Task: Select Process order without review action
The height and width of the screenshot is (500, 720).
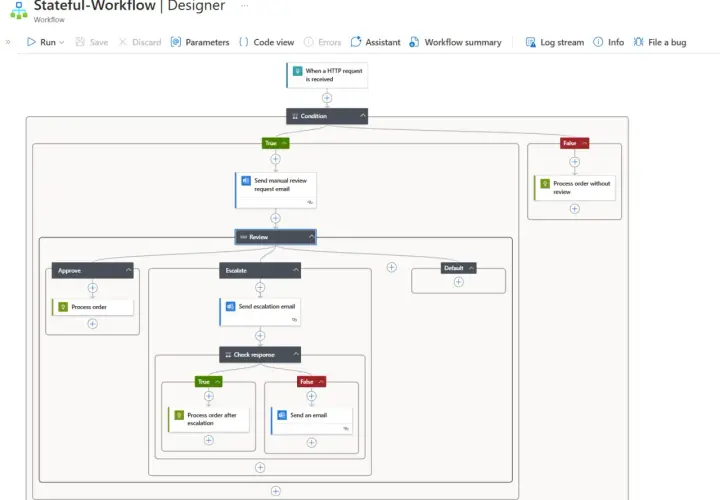Action: [574, 188]
